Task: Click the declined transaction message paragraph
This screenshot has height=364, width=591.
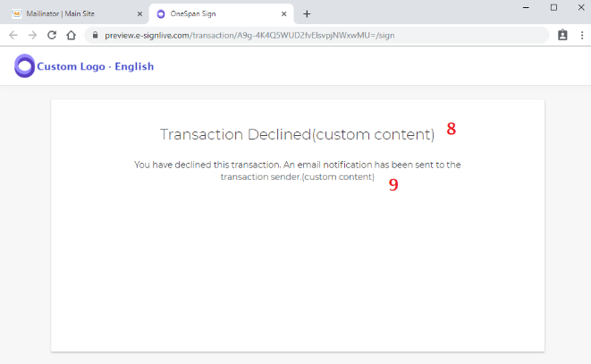Action: tap(298, 171)
